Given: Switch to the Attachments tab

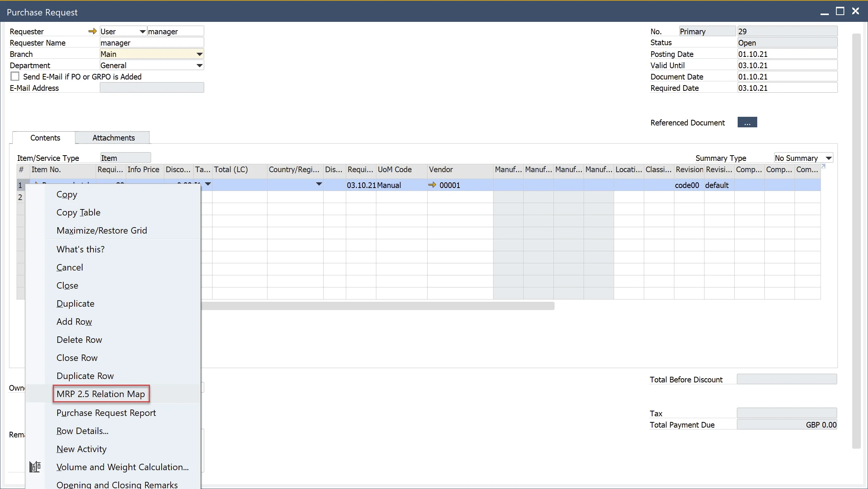Looking at the screenshot, I should click(x=113, y=138).
